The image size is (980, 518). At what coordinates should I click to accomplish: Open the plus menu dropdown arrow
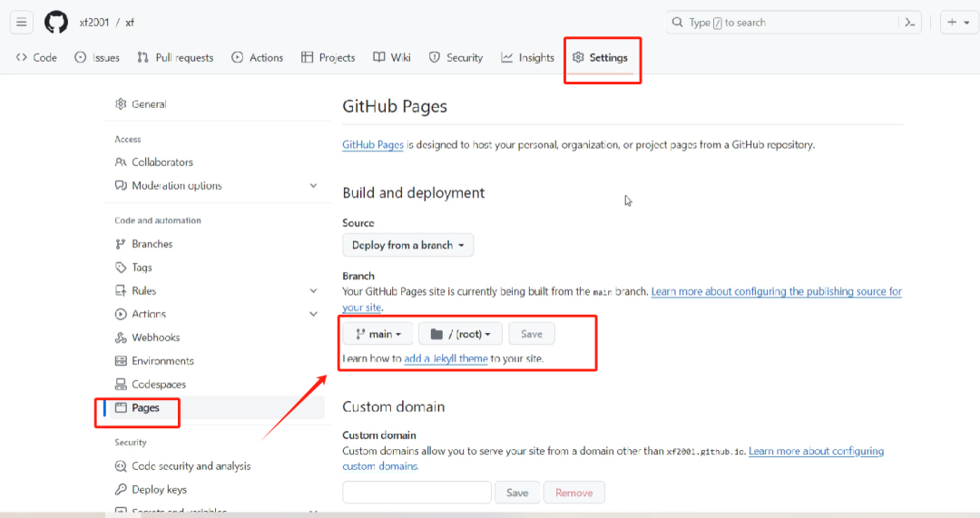click(x=967, y=23)
